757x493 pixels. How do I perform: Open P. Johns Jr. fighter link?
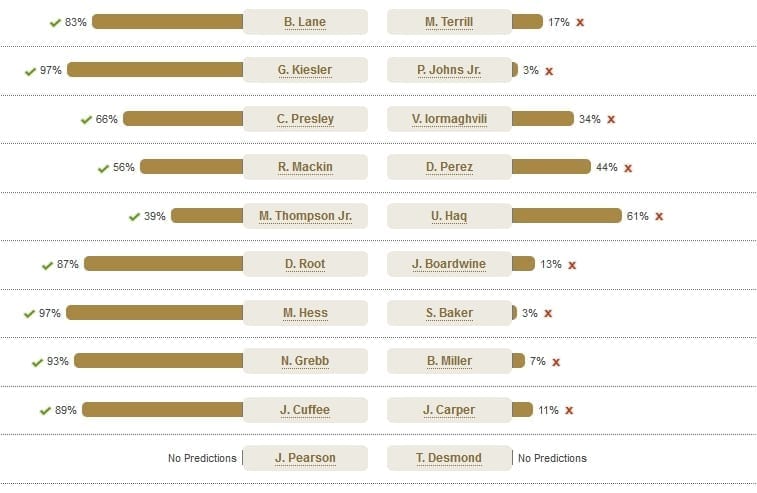click(449, 70)
